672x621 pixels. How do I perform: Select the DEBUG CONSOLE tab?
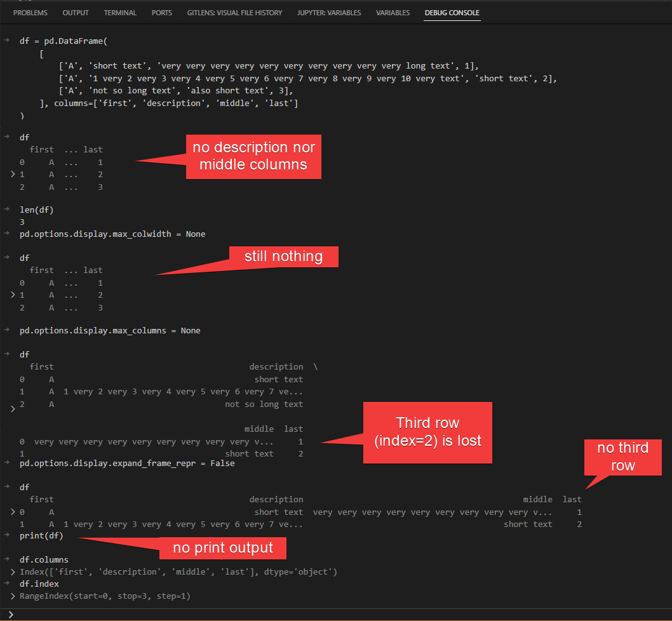pyautogui.click(x=452, y=12)
